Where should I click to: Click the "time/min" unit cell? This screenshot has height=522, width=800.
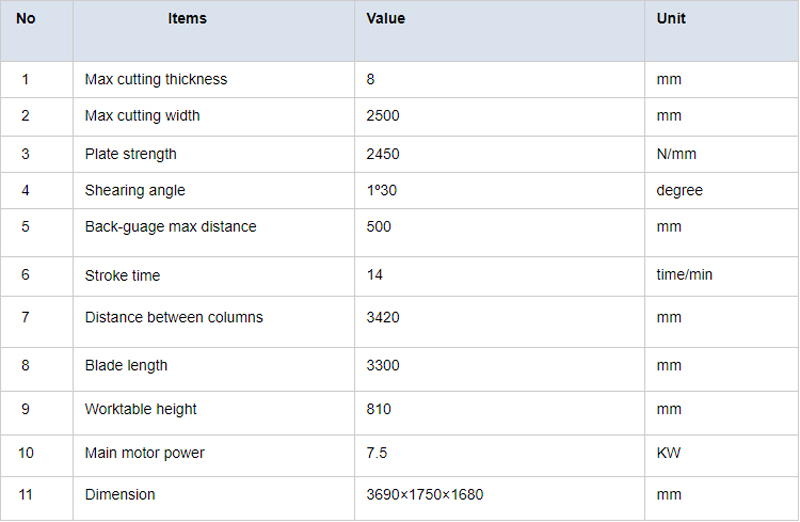(685, 275)
